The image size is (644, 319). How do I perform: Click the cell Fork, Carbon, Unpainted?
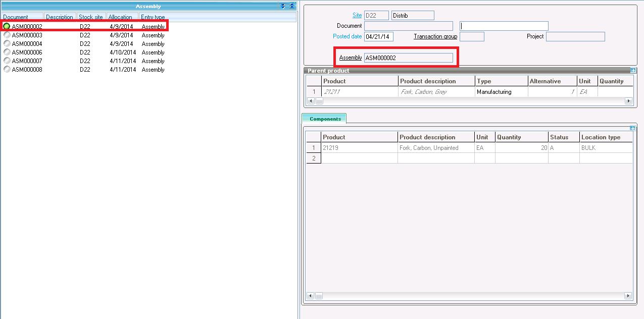436,148
